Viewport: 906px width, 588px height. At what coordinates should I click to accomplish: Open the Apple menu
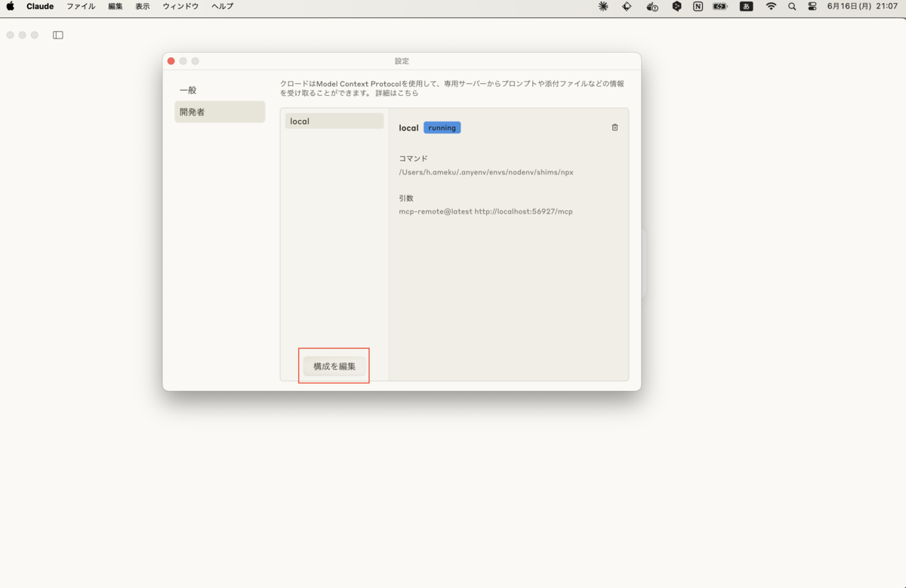click(x=11, y=6)
